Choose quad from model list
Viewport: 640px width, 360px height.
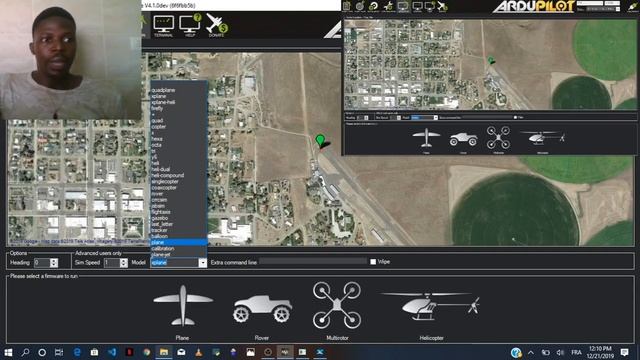tap(157, 121)
